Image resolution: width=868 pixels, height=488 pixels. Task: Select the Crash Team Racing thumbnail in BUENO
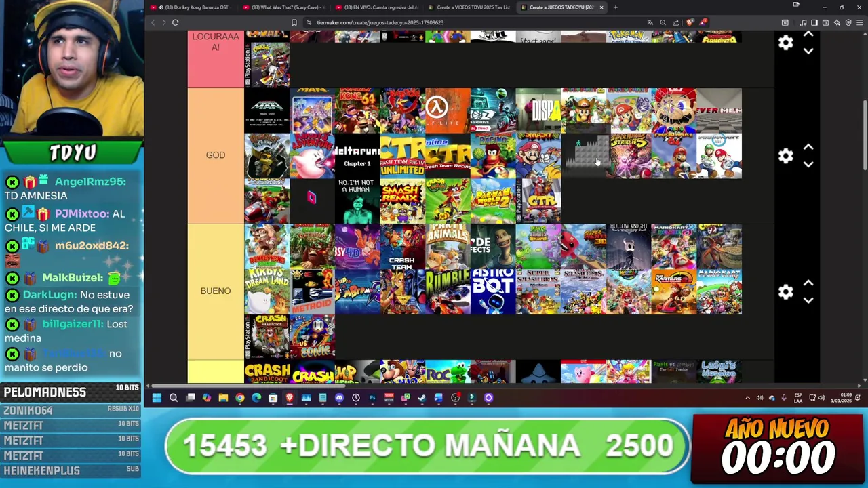pyautogui.click(x=402, y=247)
